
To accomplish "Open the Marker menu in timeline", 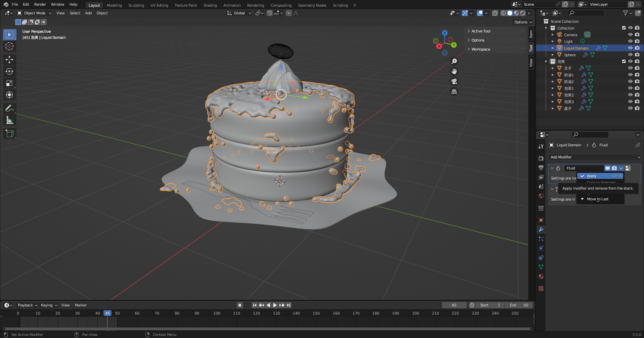I will point(80,305).
